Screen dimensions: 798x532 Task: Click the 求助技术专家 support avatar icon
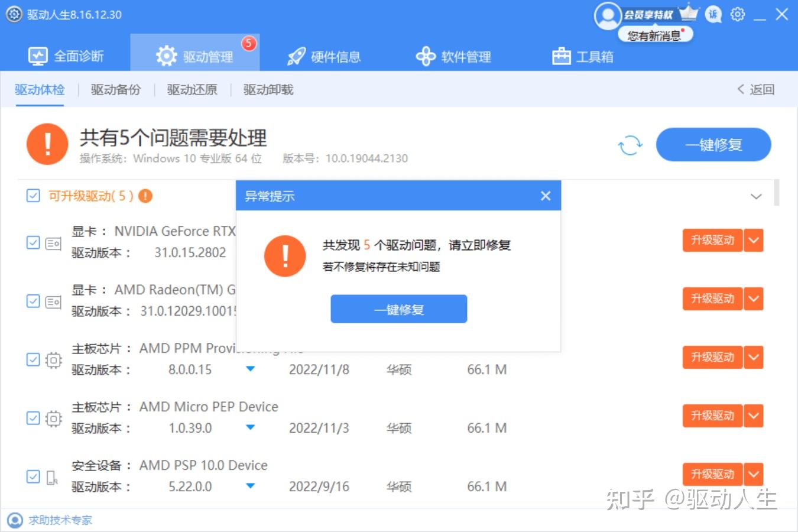(15, 520)
